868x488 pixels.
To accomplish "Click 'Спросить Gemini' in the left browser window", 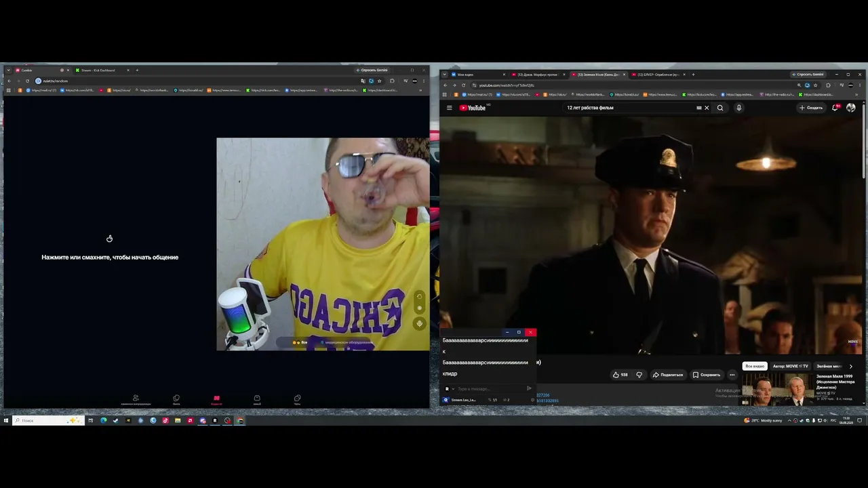I will [372, 70].
